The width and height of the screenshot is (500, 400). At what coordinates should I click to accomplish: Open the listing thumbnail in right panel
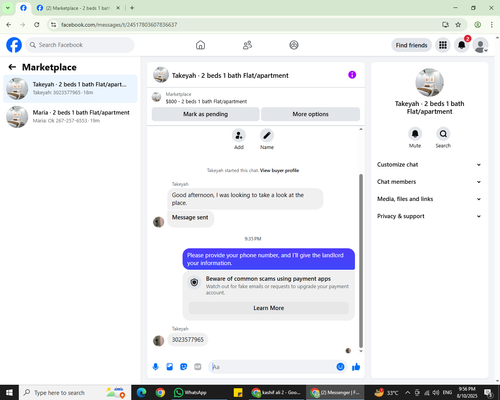coord(429,83)
